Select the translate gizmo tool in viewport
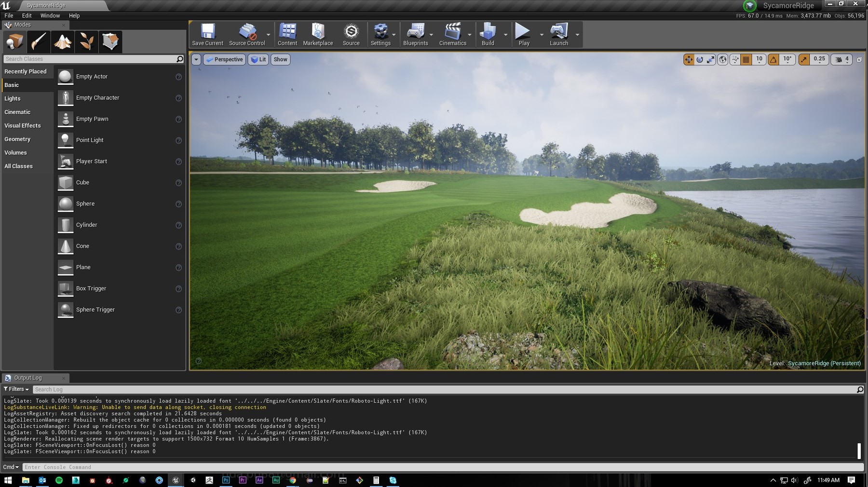The width and height of the screenshot is (868, 487). [x=689, y=59]
